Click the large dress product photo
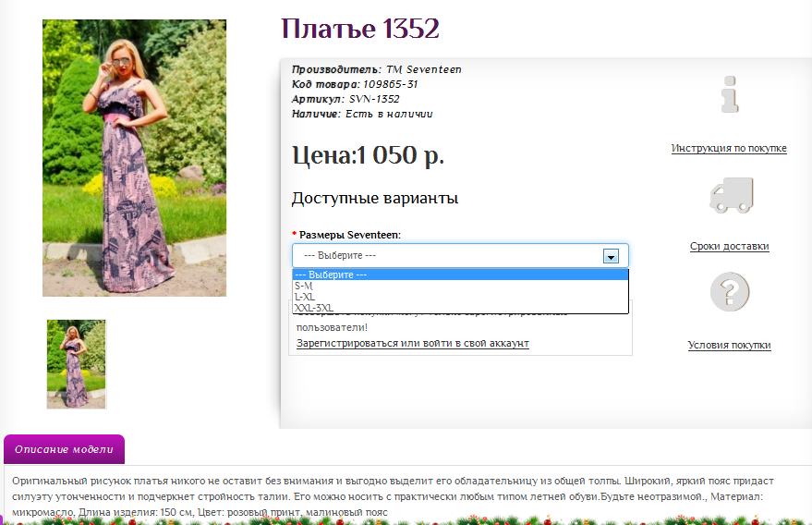812x525 pixels. pyautogui.click(x=134, y=158)
